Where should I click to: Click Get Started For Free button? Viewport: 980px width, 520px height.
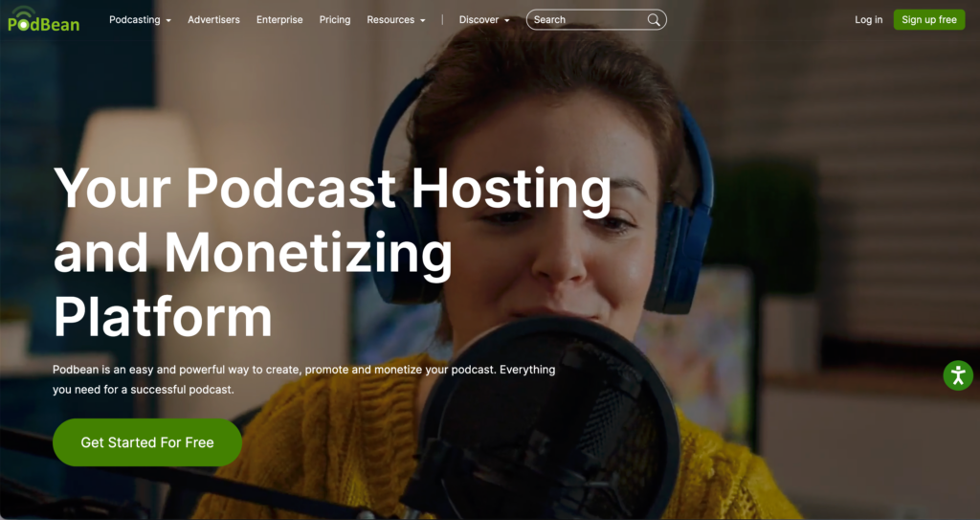point(146,442)
